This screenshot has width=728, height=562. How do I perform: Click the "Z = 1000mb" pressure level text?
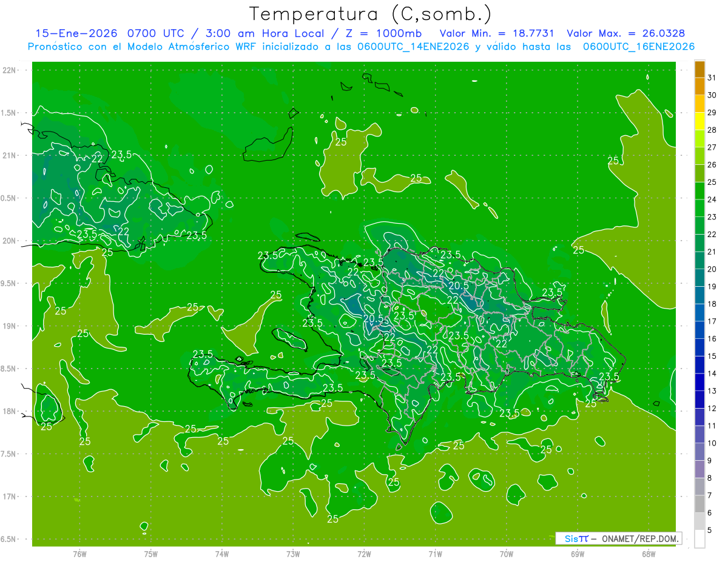click(x=383, y=33)
